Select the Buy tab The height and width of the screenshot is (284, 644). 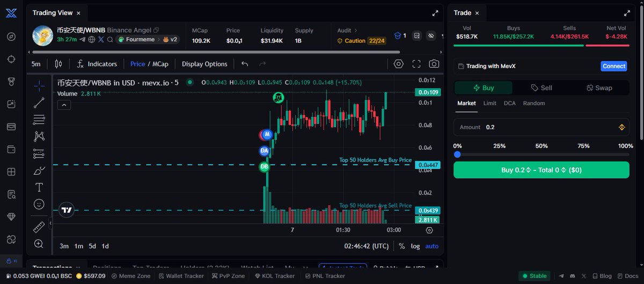coord(484,88)
